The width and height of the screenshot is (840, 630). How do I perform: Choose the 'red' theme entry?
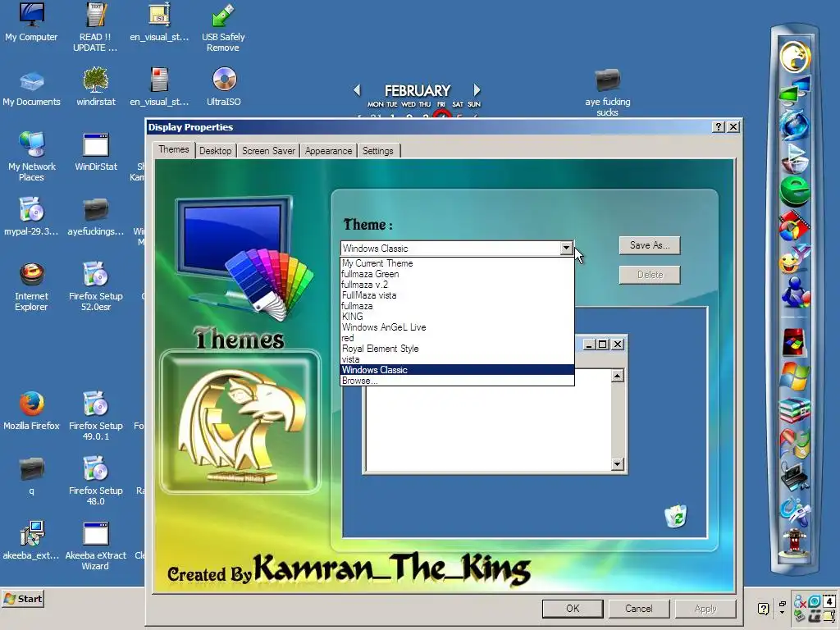[x=457, y=338]
